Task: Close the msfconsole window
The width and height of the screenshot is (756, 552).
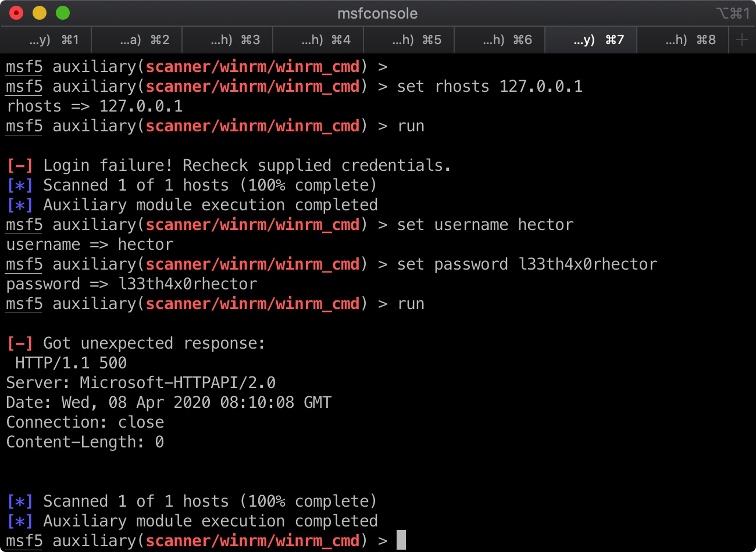Action: click(16, 13)
